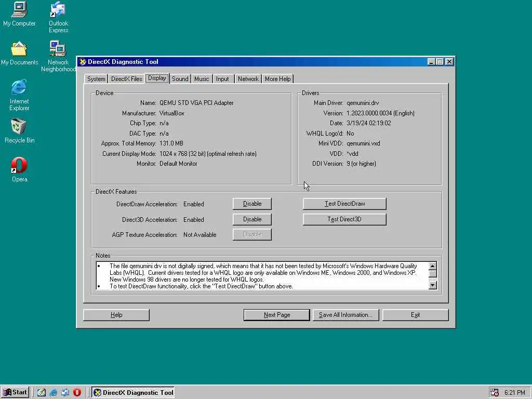
Task: Open My Computer desktop icon
Action: click(19, 14)
